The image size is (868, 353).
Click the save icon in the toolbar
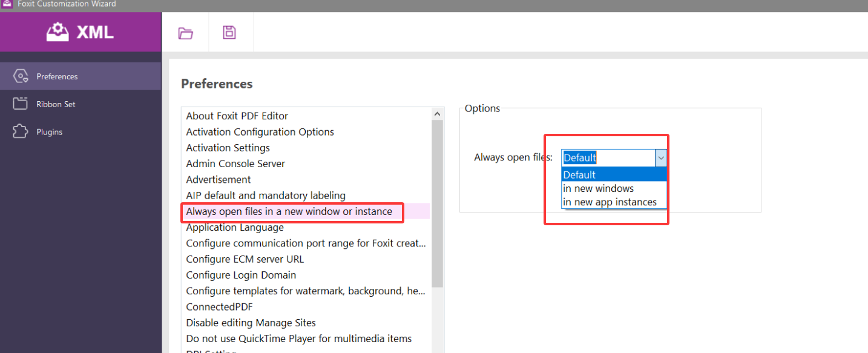[230, 32]
